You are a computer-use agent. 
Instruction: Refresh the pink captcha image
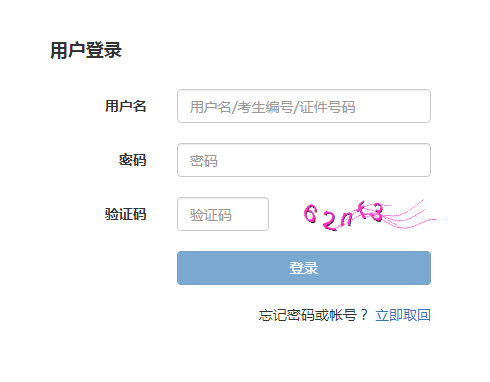[x=369, y=215]
